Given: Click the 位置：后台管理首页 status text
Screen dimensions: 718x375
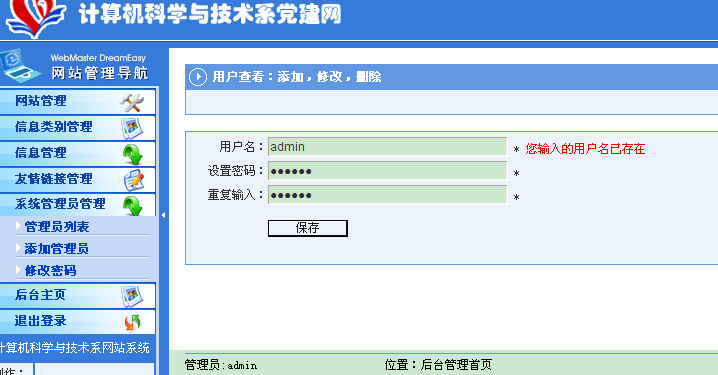Looking at the screenshot, I should 438,365.
